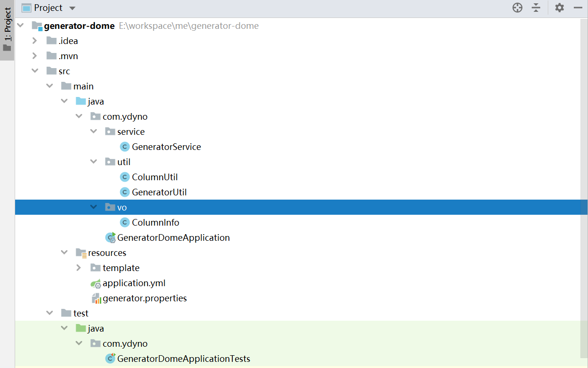Toggle the 1: Project side tab

tap(7, 30)
